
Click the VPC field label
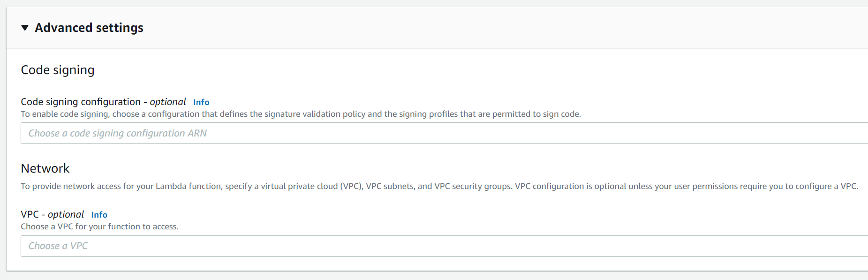[30, 214]
